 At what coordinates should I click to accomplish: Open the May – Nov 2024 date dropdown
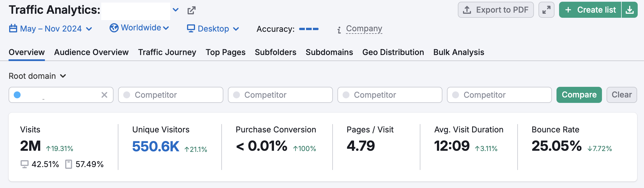coord(51,29)
